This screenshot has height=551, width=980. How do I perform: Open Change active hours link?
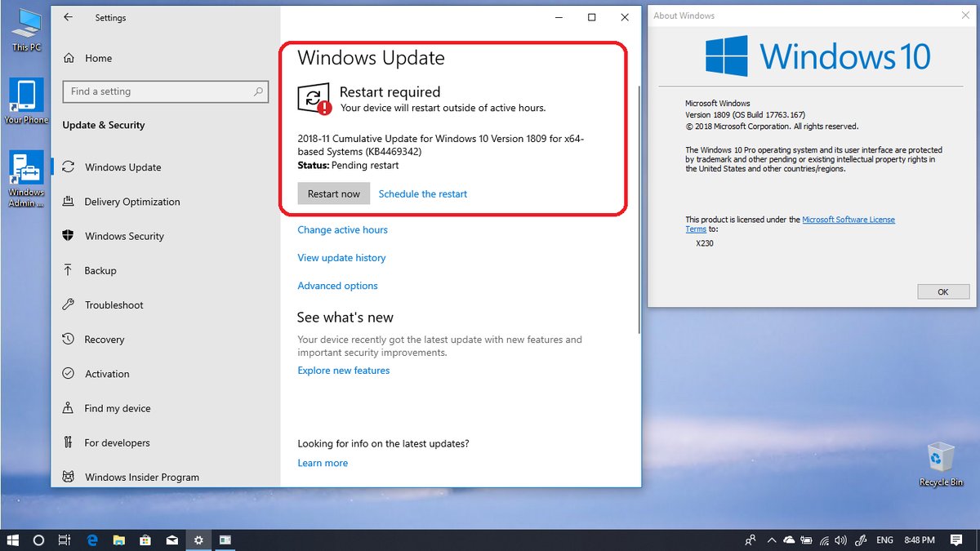coord(342,230)
